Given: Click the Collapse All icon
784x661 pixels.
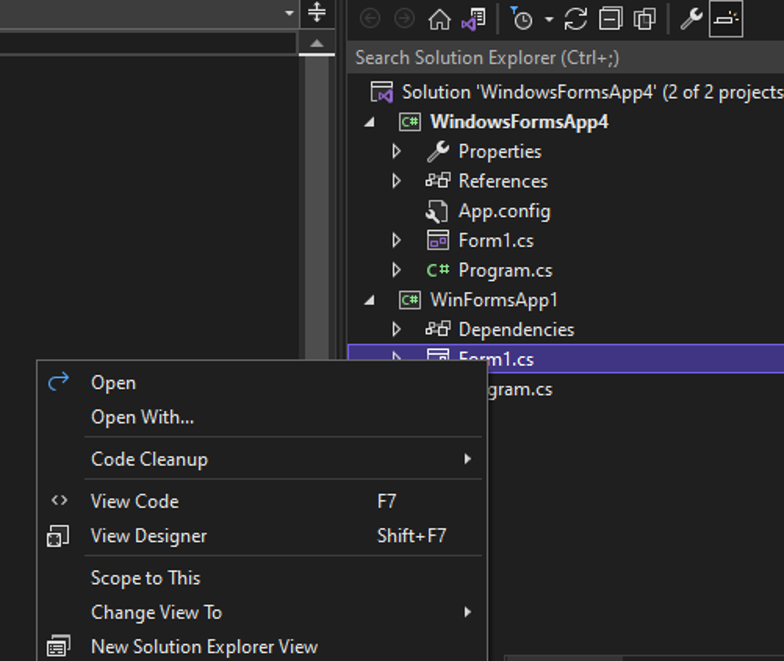Looking at the screenshot, I should pos(610,20).
